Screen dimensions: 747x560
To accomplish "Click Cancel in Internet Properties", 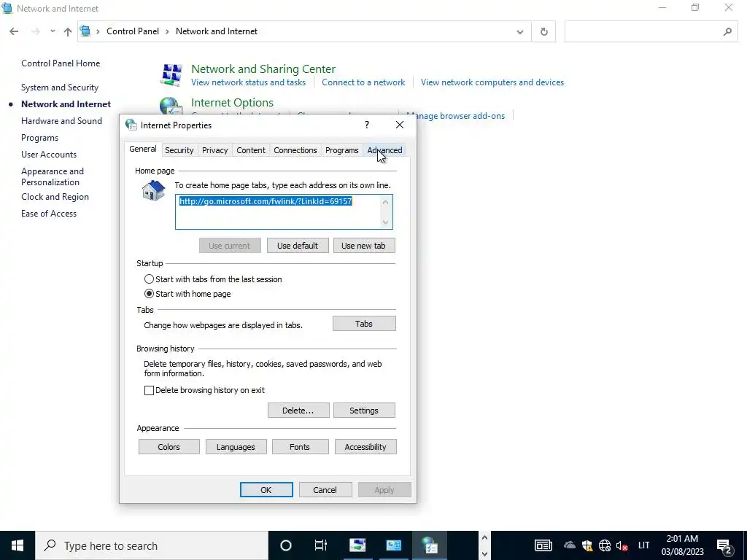I will click(x=325, y=489).
